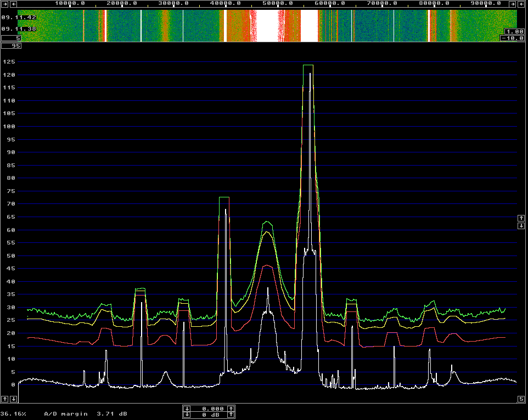
Task: Click the waterfall averages box showing 5
Action: coord(11,38)
